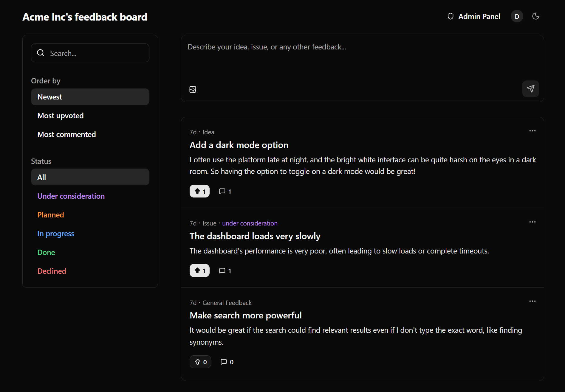565x392 pixels.
Task: Upvote the 'Make search more powerful' post
Action: click(x=200, y=362)
